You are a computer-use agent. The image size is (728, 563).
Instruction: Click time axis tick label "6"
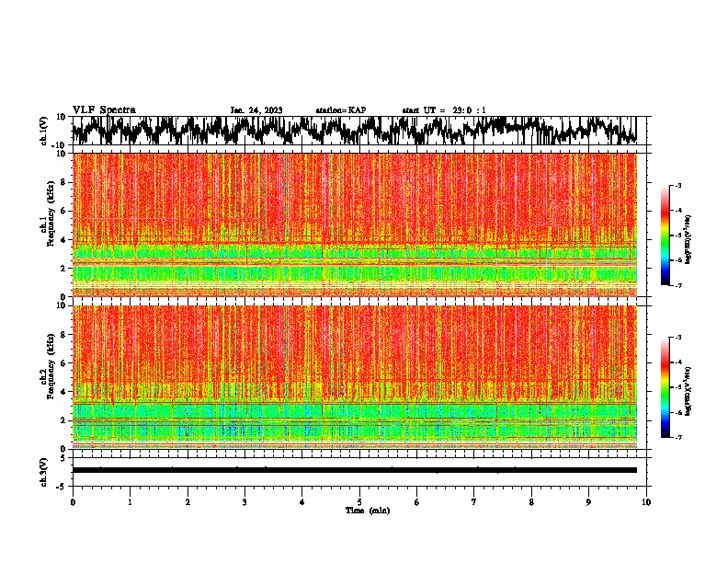click(x=417, y=502)
